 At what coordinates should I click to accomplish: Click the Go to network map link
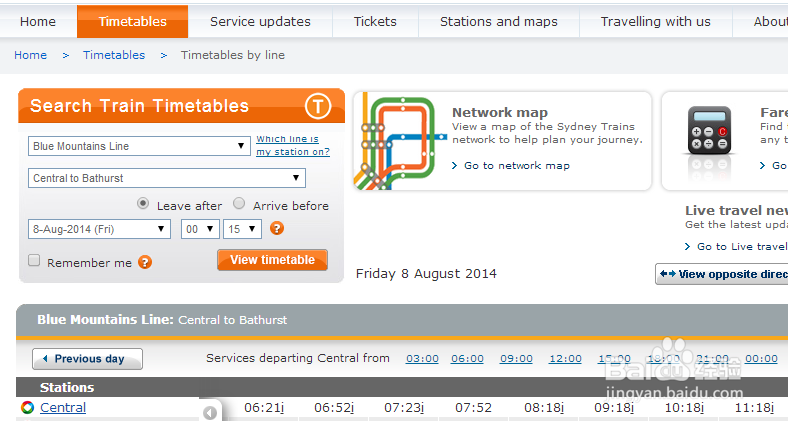pyautogui.click(x=516, y=165)
